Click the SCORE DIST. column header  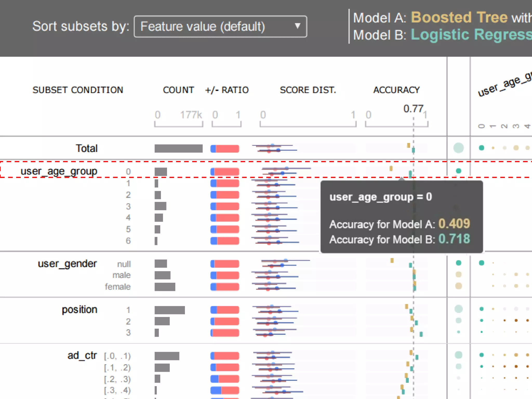308,90
